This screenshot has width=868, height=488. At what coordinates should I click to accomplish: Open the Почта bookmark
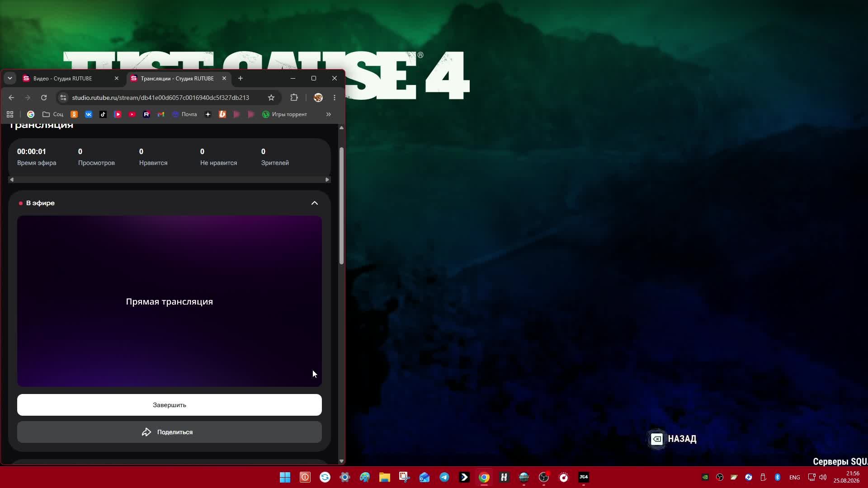[x=184, y=114]
